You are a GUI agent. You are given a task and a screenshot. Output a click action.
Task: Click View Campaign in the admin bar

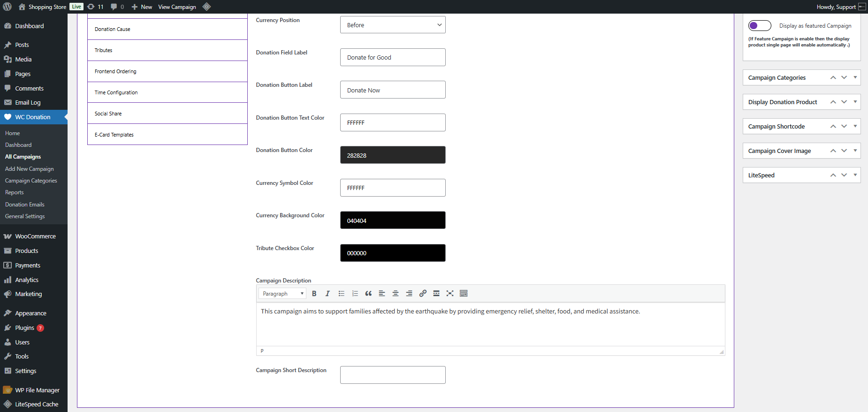tap(177, 7)
